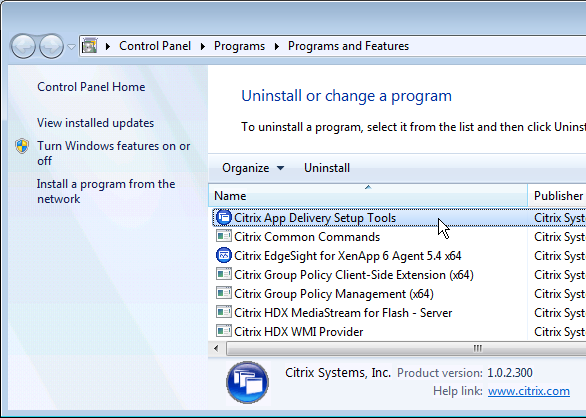Click the Citrix Group Policy Client-Side Extension icon
This screenshot has height=418, width=586.
tap(224, 274)
